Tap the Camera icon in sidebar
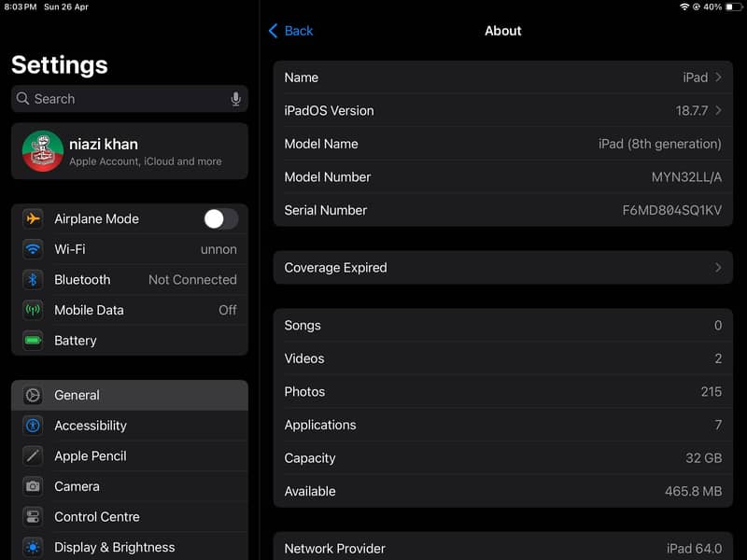 point(33,486)
